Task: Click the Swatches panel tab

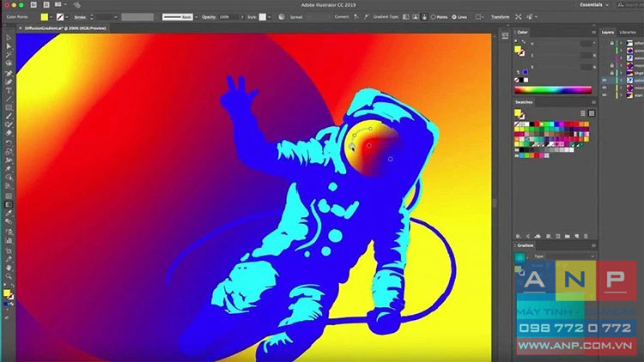Action: tap(524, 102)
